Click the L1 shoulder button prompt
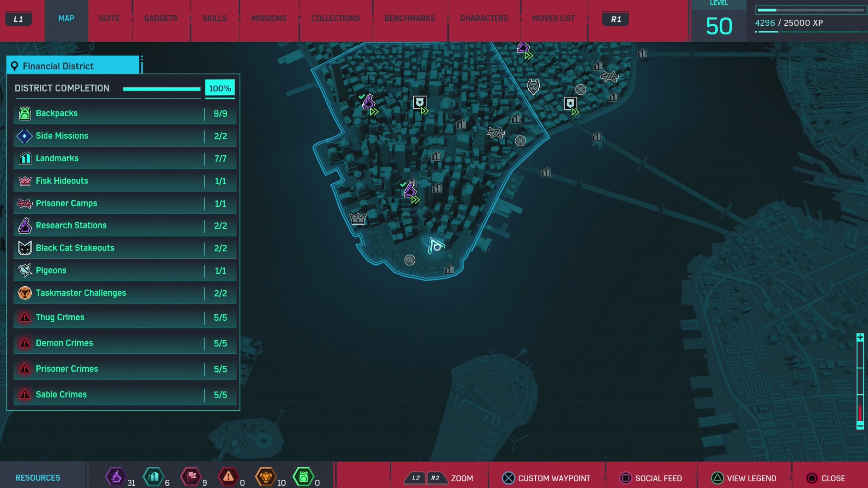 [x=18, y=19]
